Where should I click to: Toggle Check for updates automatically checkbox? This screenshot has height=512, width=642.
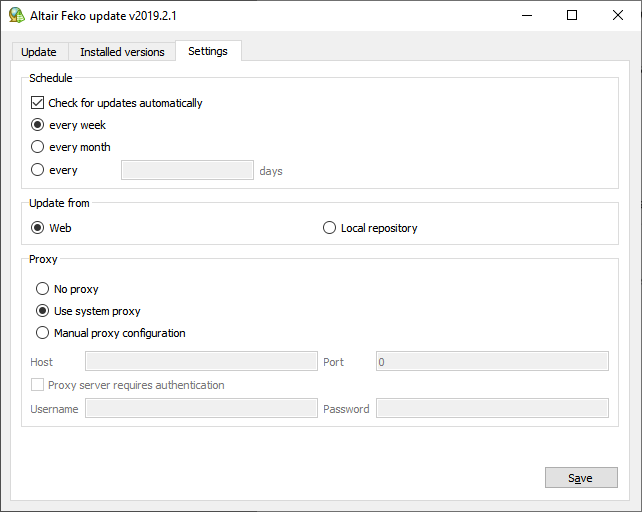coord(38,103)
